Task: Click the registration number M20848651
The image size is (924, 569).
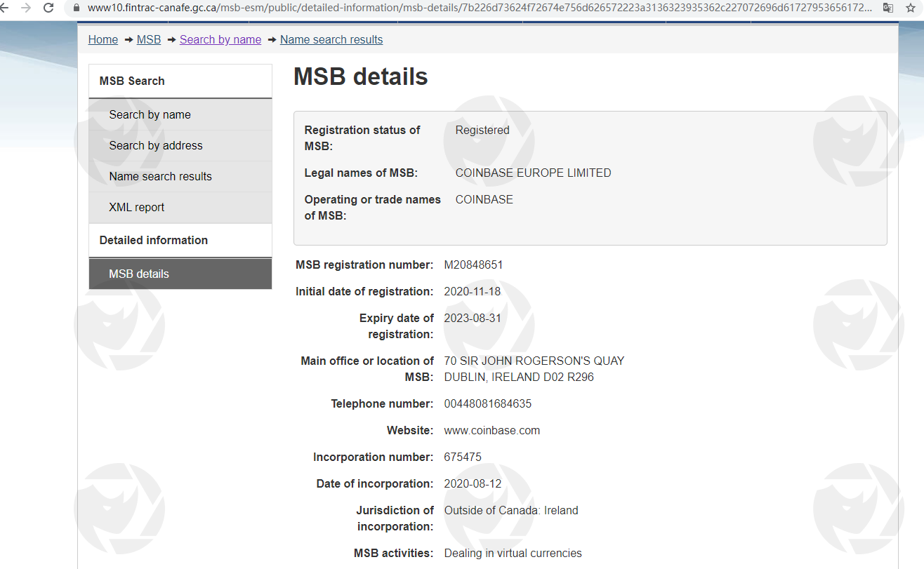Action: point(473,265)
